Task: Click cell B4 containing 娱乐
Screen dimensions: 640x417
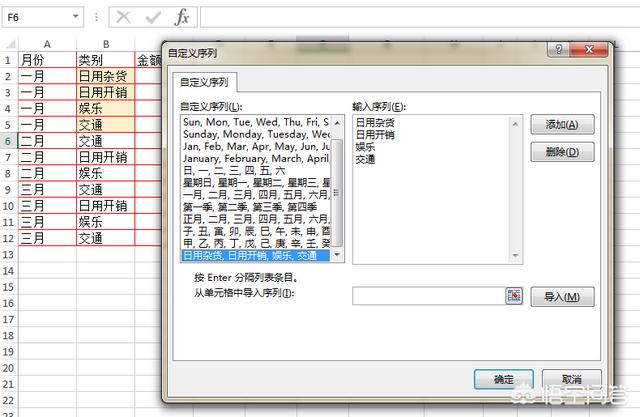Action: point(106,109)
